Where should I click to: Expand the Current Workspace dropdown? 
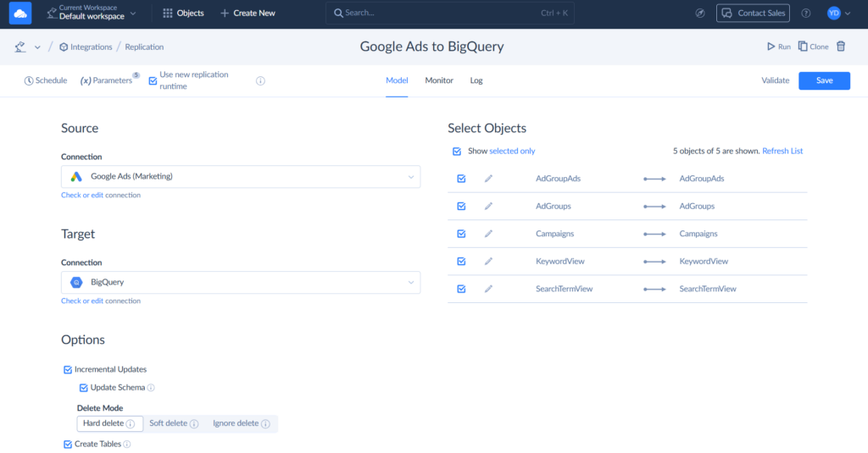tap(91, 13)
